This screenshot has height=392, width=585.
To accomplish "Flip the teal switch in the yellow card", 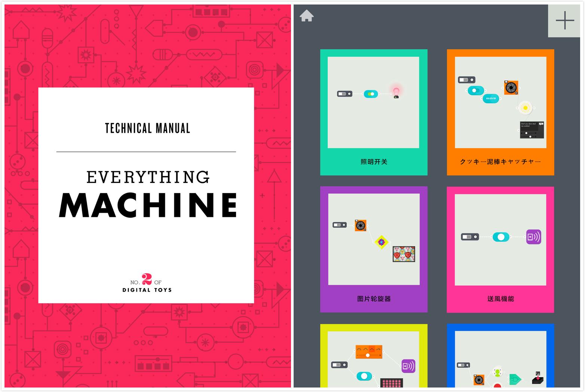I will pos(364,376).
